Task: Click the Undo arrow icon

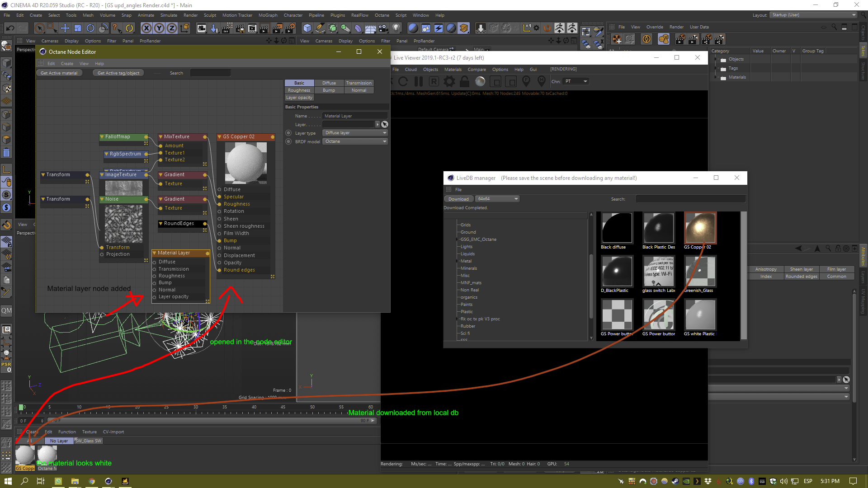Action: click(x=10, y=28)
